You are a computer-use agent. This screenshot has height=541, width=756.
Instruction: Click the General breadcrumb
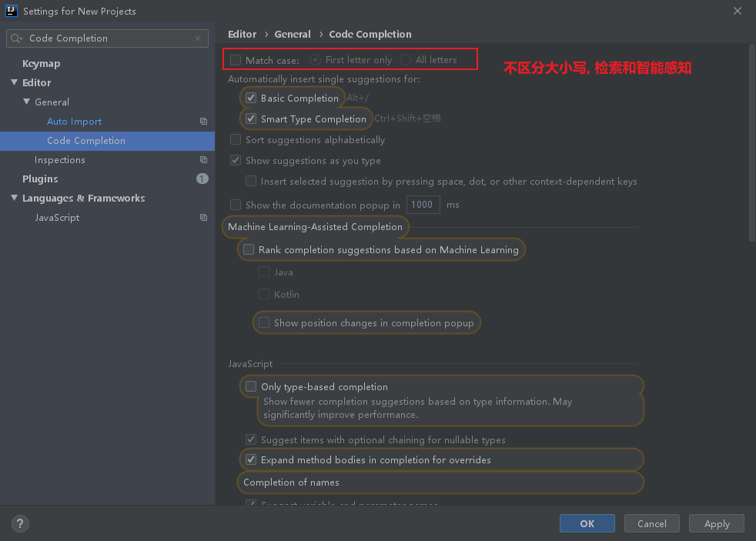click(293, 34)
